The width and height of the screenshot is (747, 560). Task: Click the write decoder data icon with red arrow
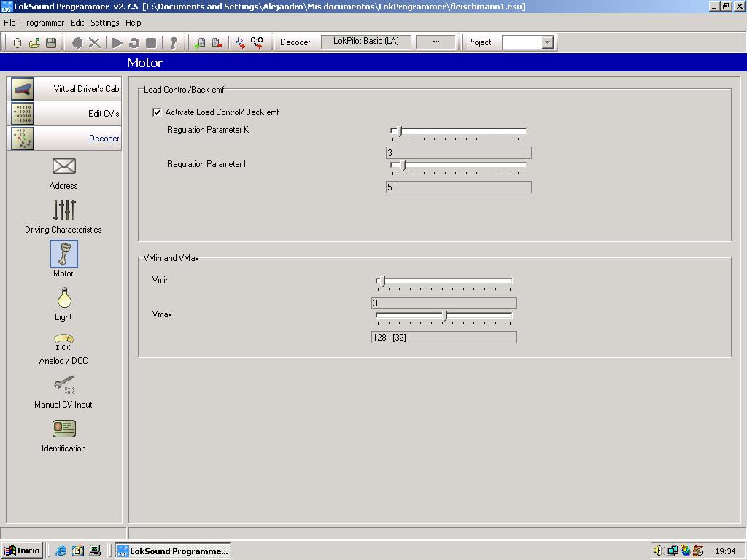tap(217, 43)
